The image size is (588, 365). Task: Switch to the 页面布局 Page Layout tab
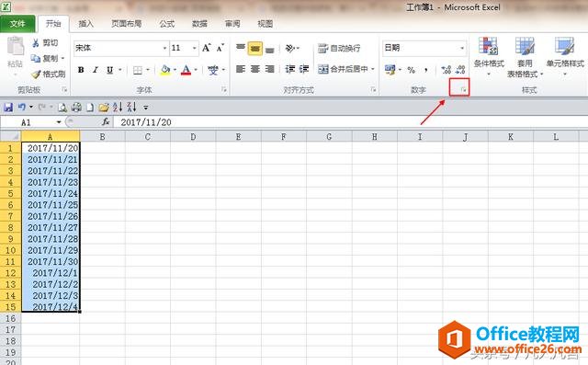pyautogui.click(x=127, y=24)
